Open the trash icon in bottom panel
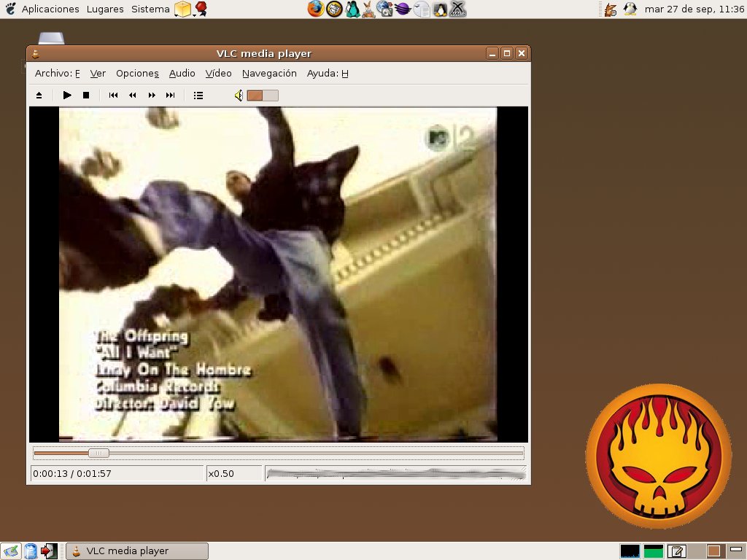 tap(31, 551)
